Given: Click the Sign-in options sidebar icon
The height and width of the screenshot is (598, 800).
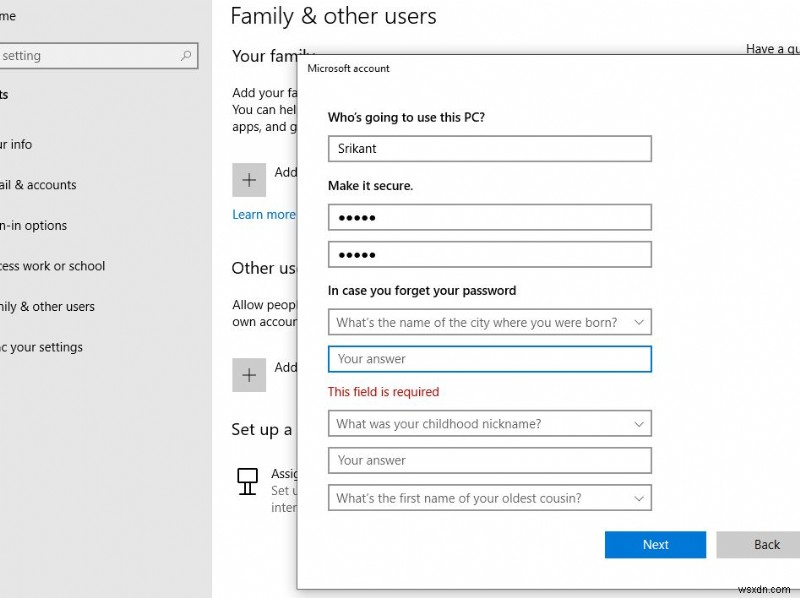Looking at the screenshot, I should (x=5, y=226).
